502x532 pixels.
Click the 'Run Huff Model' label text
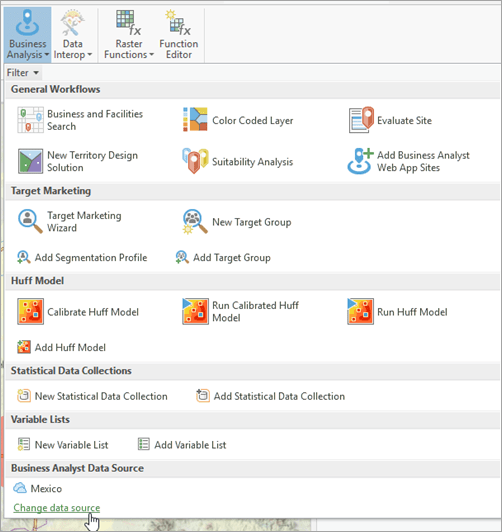[412, 312]
